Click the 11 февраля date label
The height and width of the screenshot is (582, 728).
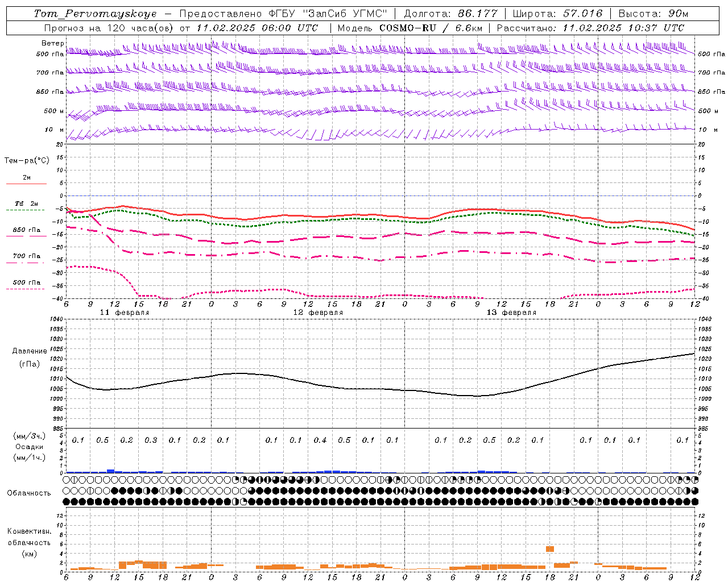125,313
